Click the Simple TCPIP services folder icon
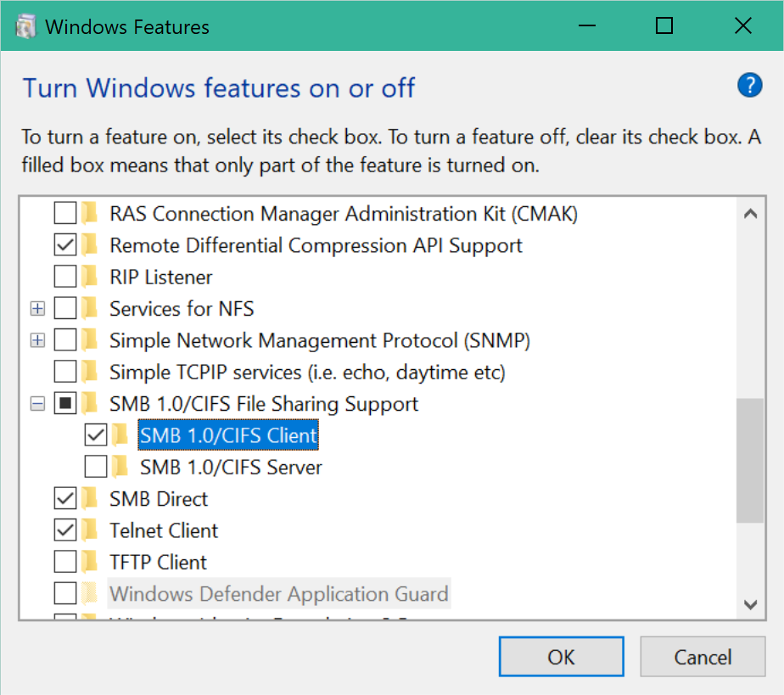The height and width of the screenshot is (695, 784). point(89,372)
